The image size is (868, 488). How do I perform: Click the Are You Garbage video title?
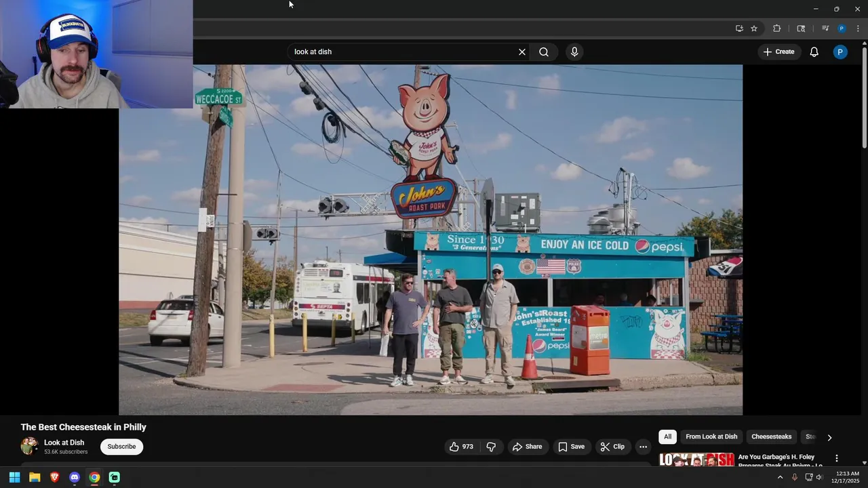click(x=781, y=461)
